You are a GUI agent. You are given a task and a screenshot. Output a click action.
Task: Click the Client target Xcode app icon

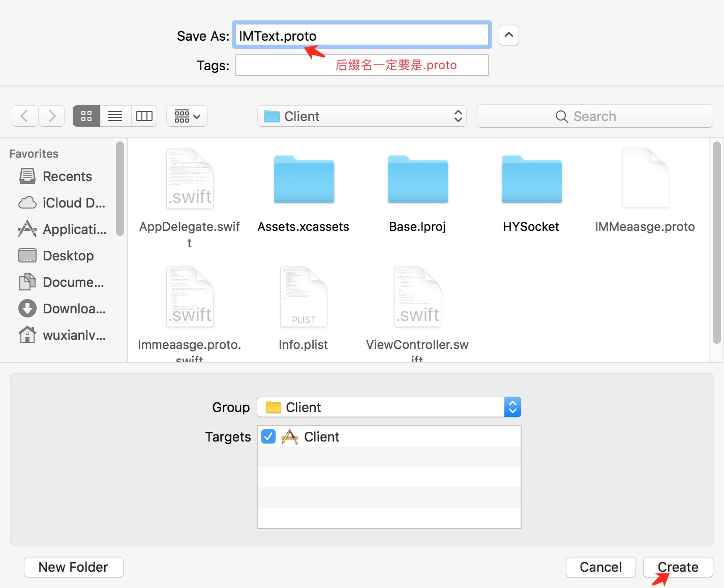[290, 436]
